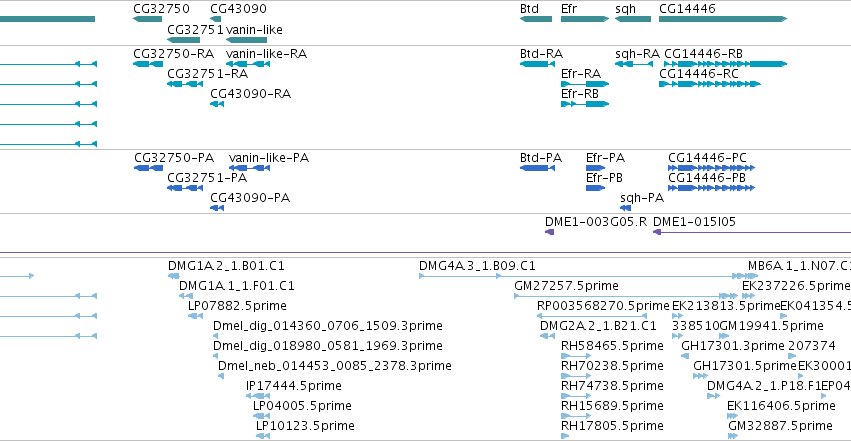851x441 pixels.
Task: Click the GM27257.5prime EST
Action: tap(626, 296)
